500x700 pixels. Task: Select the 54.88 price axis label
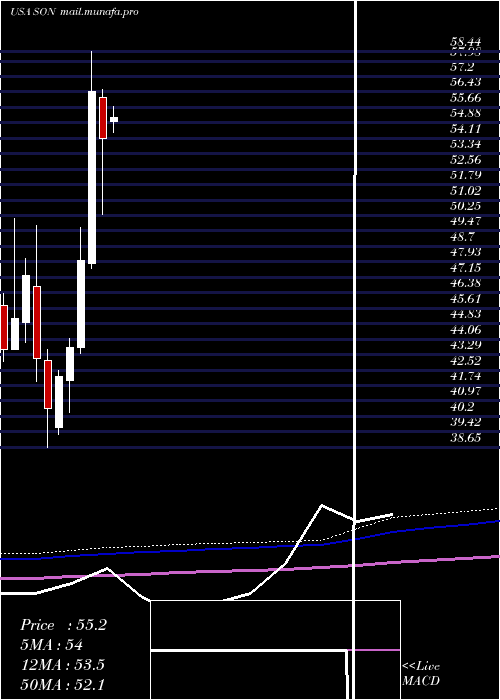(466, 113)
